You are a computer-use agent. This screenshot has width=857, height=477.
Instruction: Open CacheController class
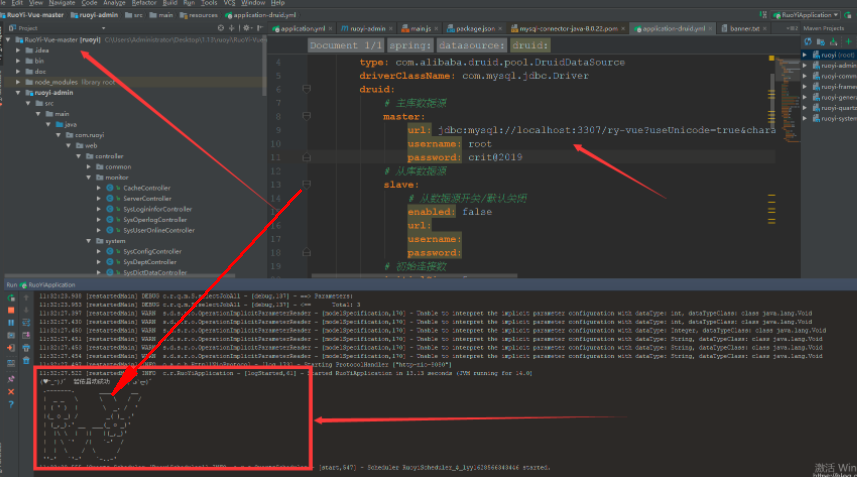146,188
